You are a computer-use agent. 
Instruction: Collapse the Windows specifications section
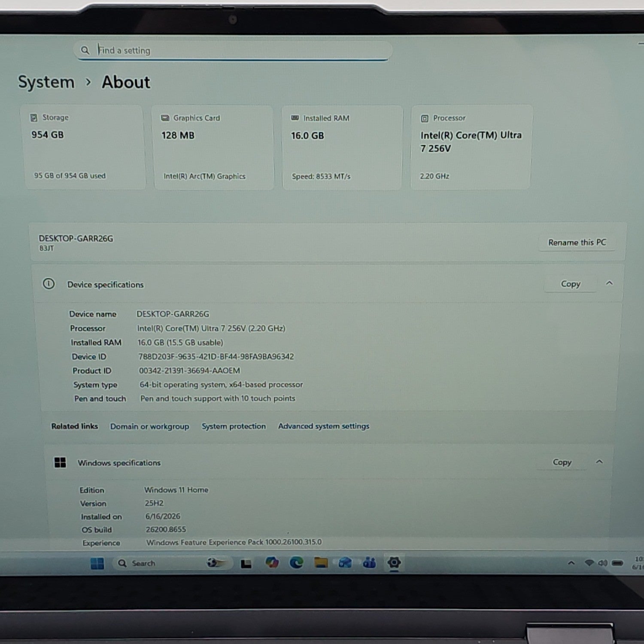point(599,462)
